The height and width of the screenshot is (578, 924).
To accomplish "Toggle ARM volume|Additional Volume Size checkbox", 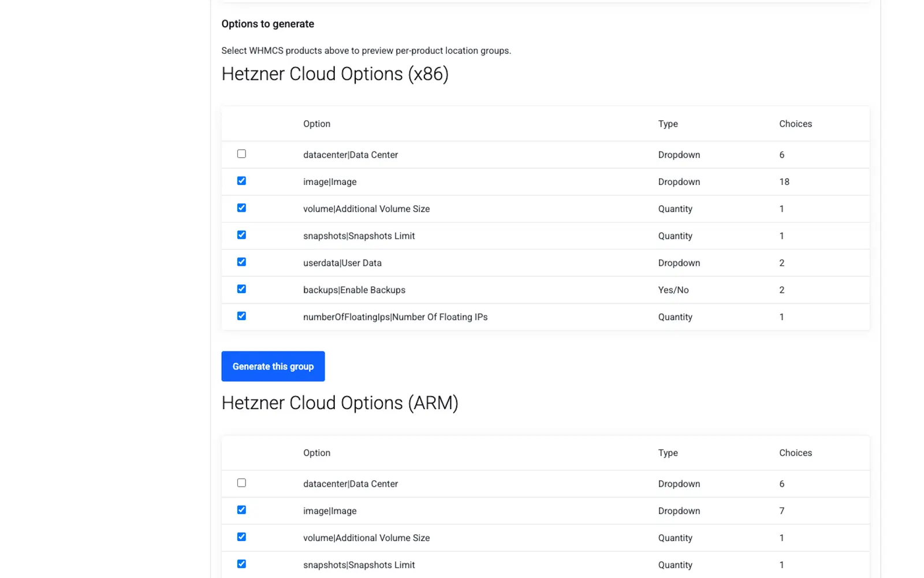I will [241, 537].
